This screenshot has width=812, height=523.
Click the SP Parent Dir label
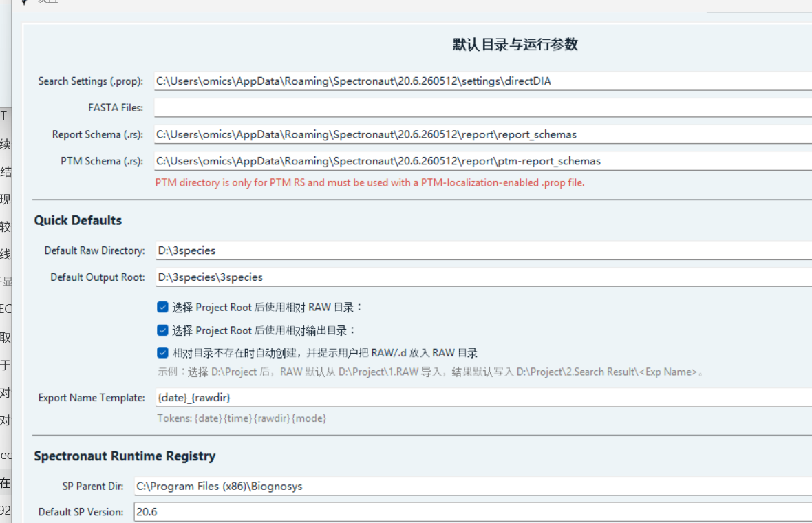[93, 487]
